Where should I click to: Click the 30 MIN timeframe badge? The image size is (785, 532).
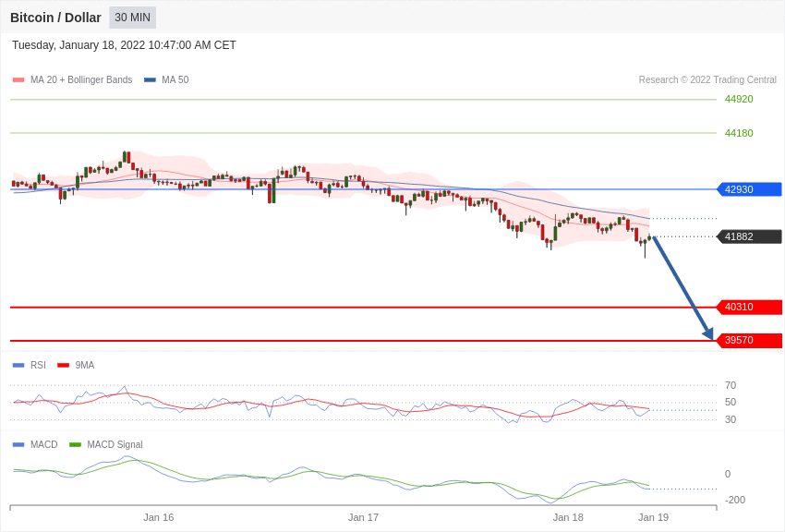(132, 18)
